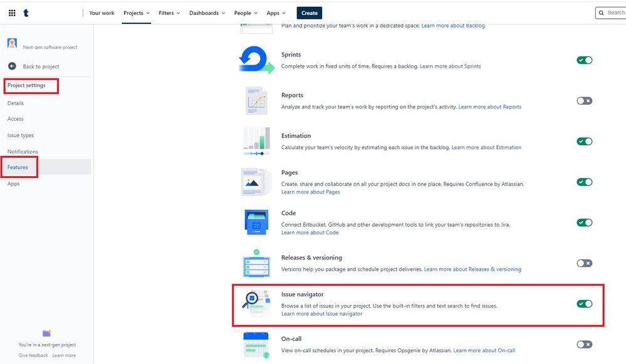Viewport: 626px width, 364px height.
Task: Open the Apps dropdown in top bar
Action: (x=276, y=13)
